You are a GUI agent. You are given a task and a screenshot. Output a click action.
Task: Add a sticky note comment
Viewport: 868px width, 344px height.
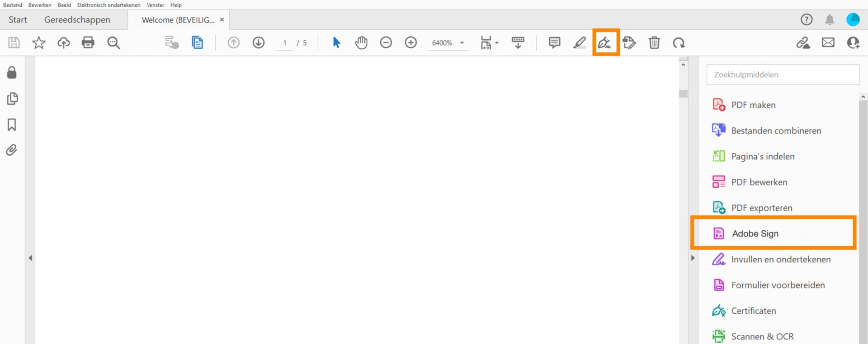point(554,43)
